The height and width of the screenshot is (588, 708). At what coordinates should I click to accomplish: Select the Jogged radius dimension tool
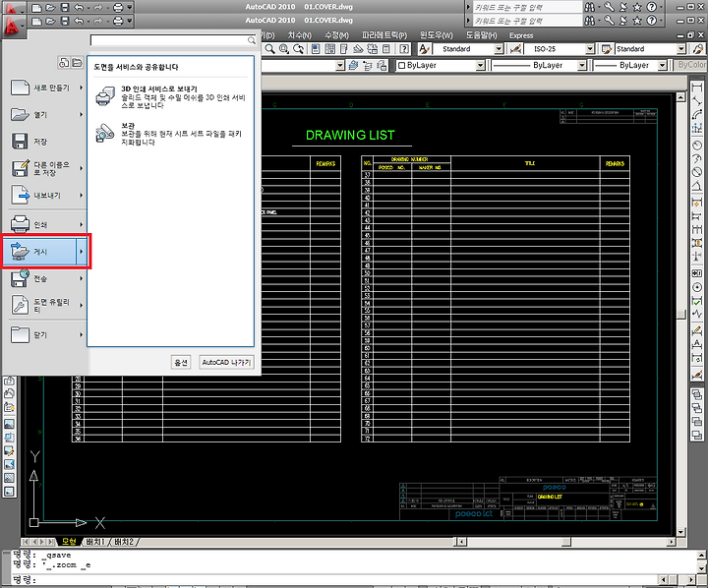click(697, 158)
